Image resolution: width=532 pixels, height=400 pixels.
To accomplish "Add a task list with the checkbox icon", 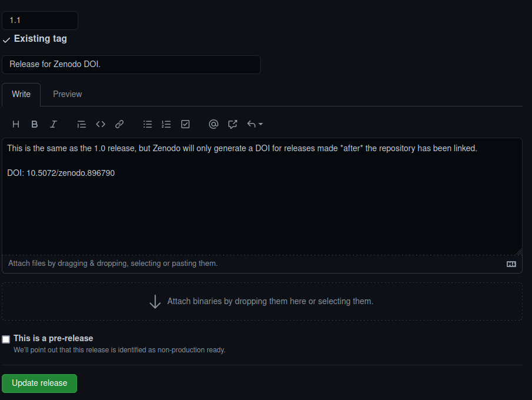I will tap(185, 124).
